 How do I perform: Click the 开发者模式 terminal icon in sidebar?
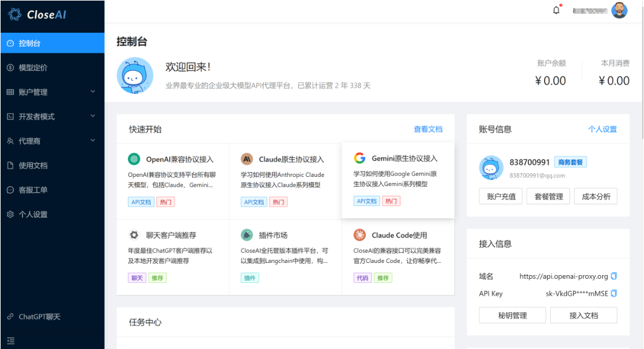click(x=10, y=116)
